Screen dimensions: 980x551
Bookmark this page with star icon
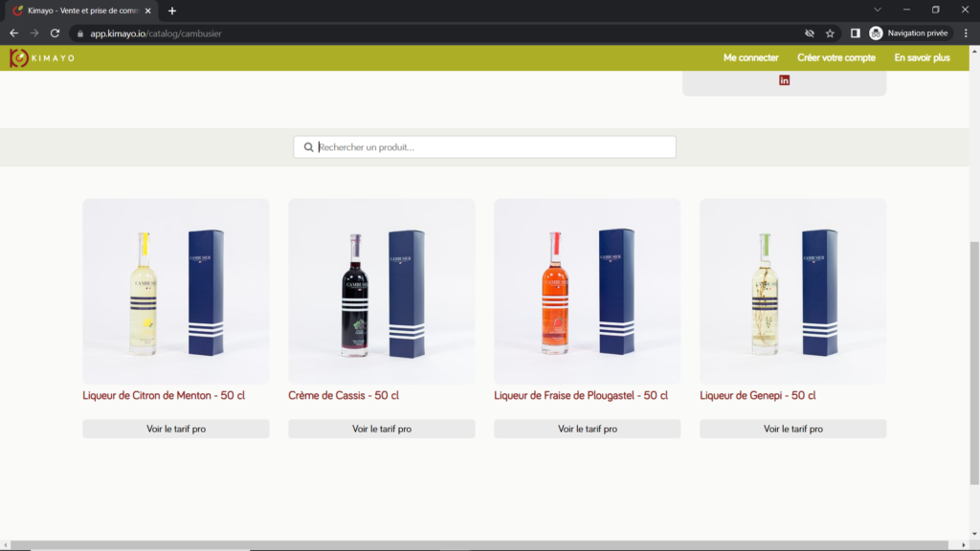pos(830,33)
